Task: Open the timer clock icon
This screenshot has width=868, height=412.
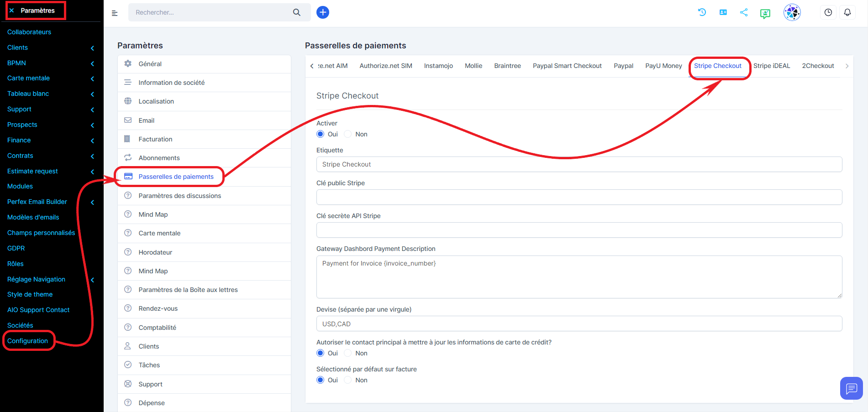Action: click(x=828, y=12)
